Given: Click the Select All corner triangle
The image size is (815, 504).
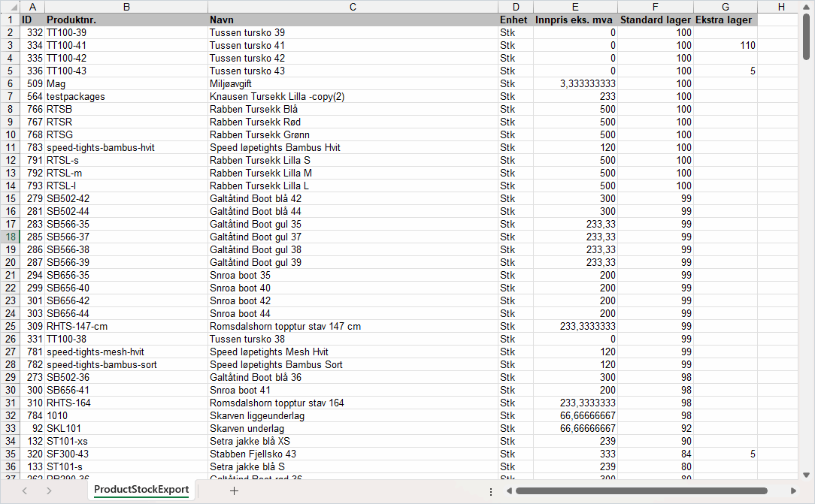Looking at the screenshot, I should (10, 7).
